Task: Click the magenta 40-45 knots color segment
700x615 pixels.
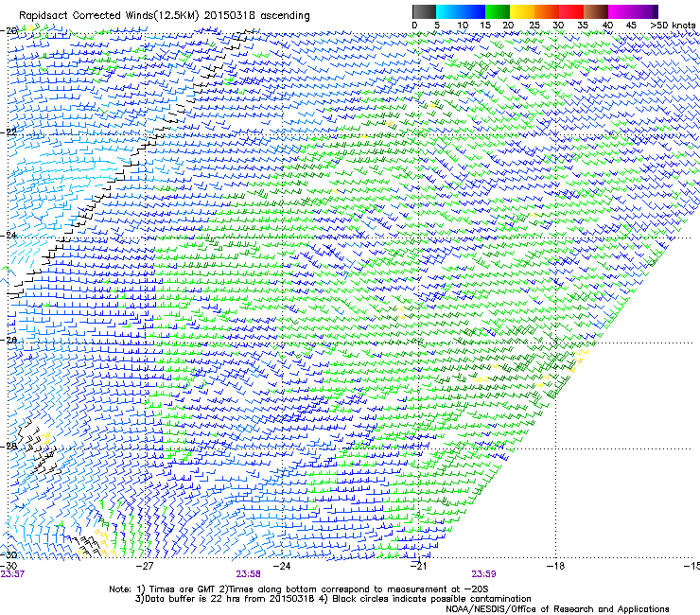Action: 621,11
